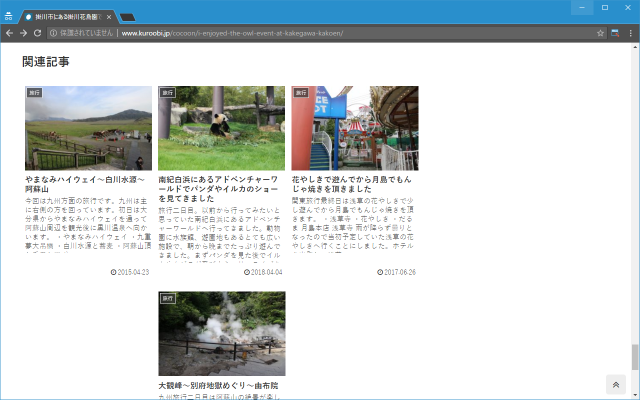Click the extension icon beside the bookmark star
Image resolution: width=640 pixels, height=400 pixels.
tap(617, 33)
